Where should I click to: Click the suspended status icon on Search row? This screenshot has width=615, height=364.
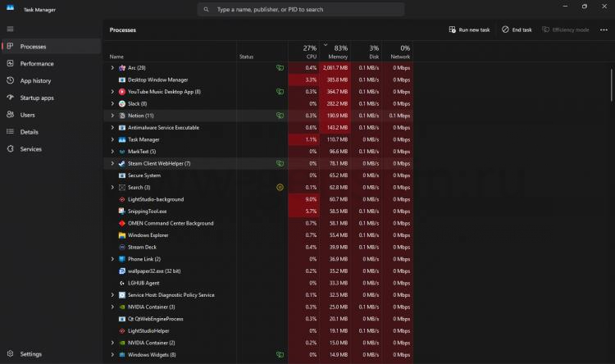[280, 188]
